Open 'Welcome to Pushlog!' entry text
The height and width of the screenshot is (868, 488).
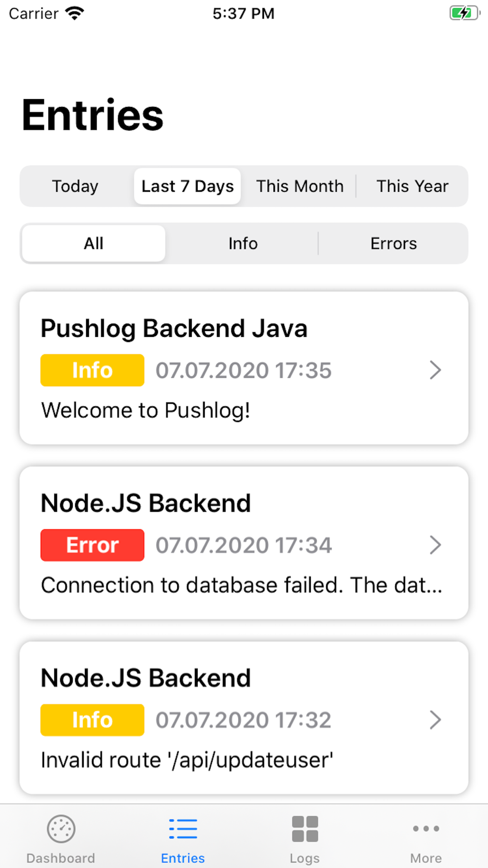coord(145,410)
